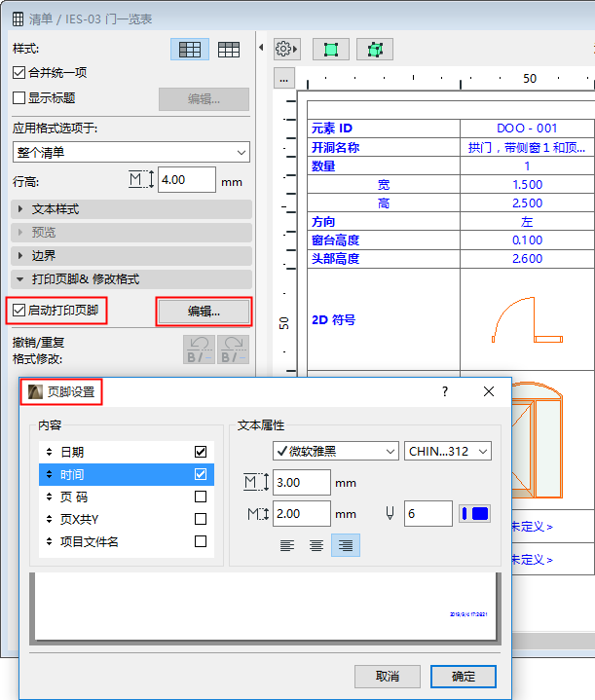Expand the 边界 section
Screen dimensions: 595x700
click(x=130, y=255)
